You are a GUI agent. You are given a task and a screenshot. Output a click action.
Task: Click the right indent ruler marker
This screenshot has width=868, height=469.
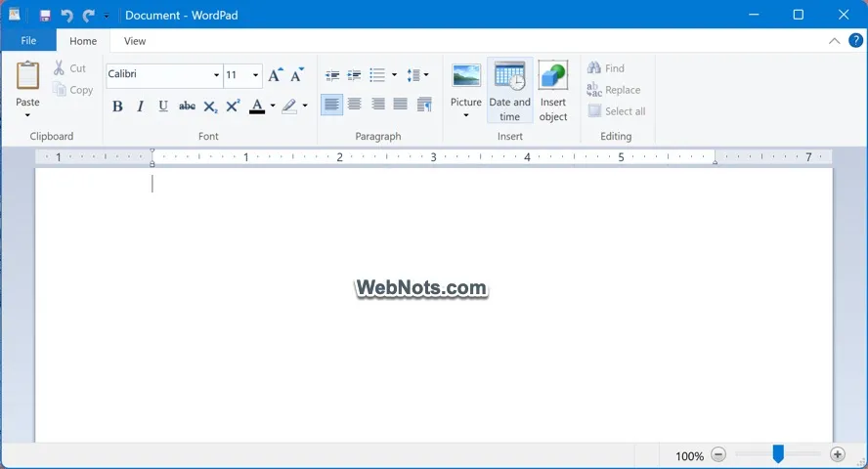click(x=715, y=161)
